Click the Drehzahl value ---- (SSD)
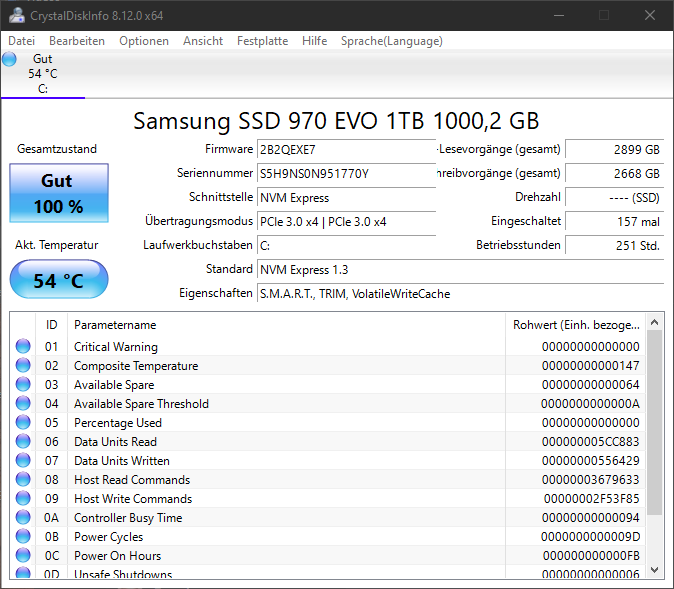The width and height of the screenshot is (674, 589). point(615,198)
